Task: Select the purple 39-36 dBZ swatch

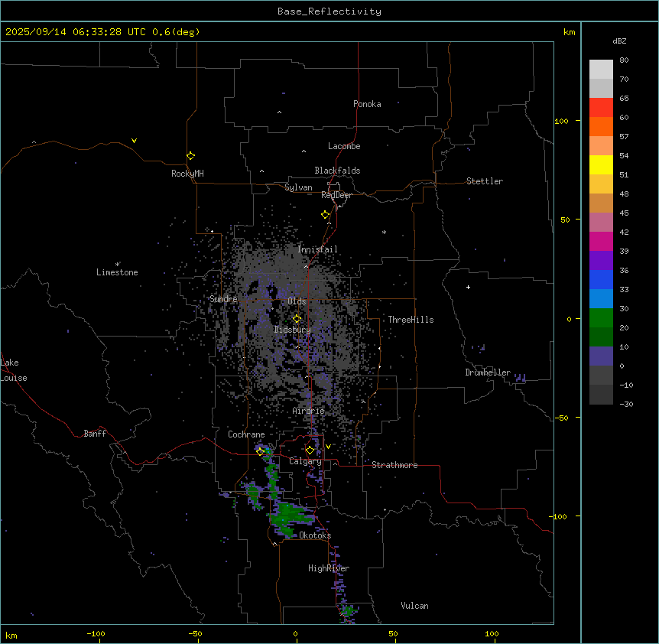Action: tap(601, 261)
